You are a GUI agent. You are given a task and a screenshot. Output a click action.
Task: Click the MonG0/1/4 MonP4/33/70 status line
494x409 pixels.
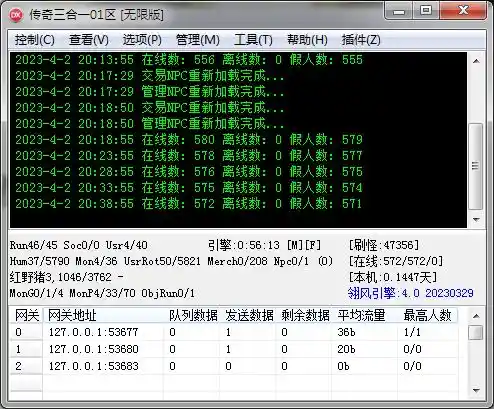click(x=102, y=293)
